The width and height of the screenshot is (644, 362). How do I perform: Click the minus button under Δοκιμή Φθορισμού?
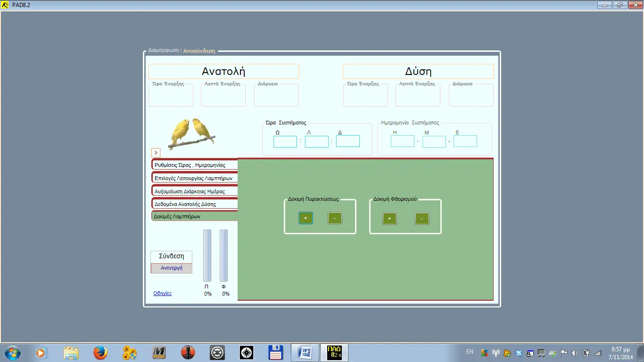422,218
